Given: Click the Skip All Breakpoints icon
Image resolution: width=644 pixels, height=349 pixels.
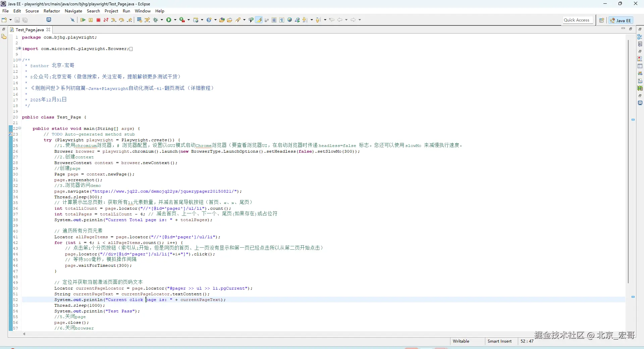Looking at the screenshot, I should tap(72, 20).
